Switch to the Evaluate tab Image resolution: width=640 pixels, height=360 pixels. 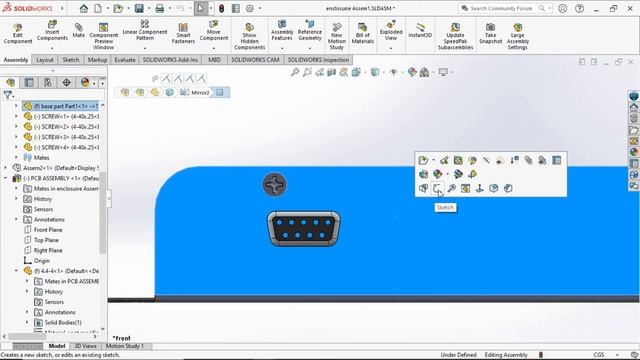coord(125,60)
